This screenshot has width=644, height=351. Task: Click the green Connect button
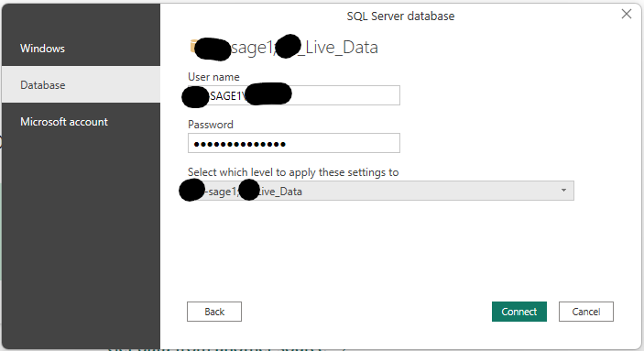[519, 312]
